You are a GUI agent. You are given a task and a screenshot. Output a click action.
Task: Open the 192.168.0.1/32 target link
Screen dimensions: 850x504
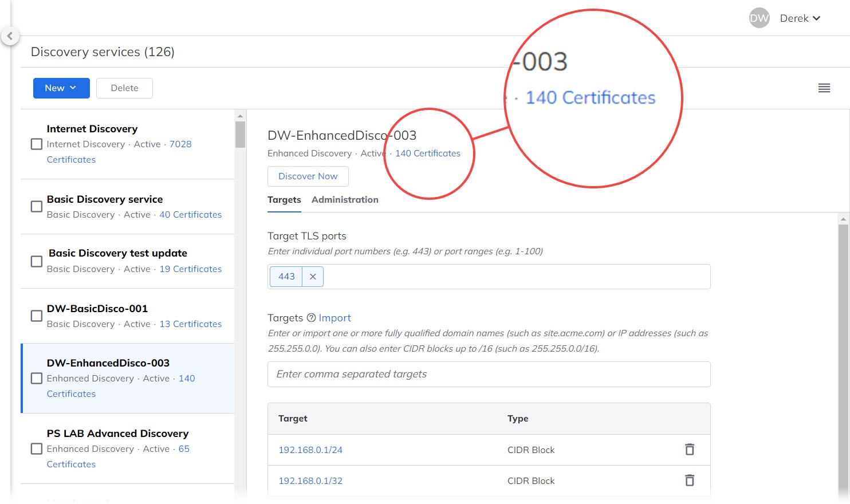pyautogui.click(x=310, y=481)
